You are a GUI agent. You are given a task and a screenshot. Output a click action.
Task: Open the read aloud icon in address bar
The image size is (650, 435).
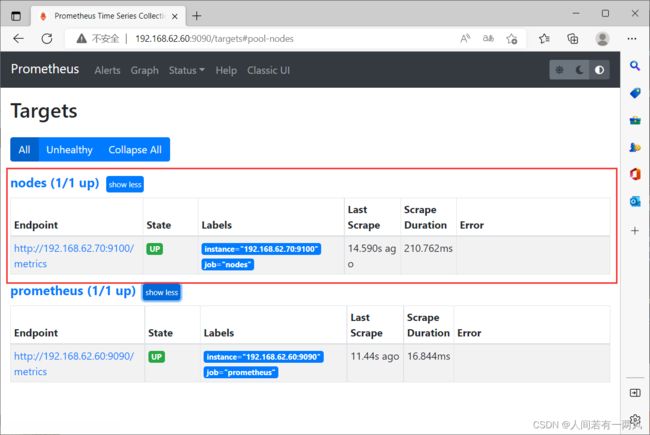465,39
